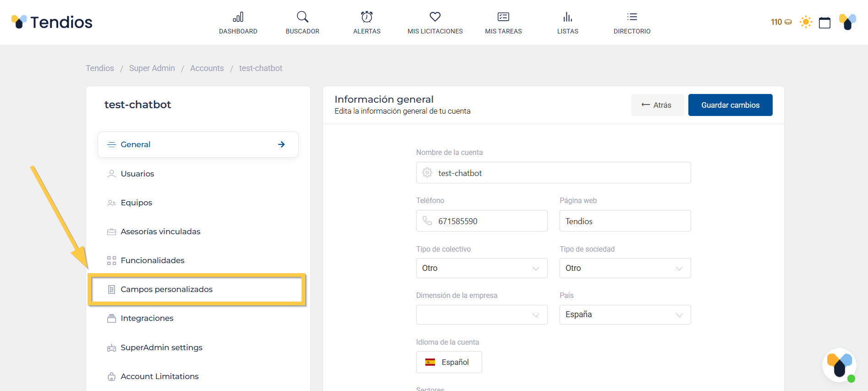
Task: Expand the Tipo de colectivo dropdown
Action: (481, 268)
